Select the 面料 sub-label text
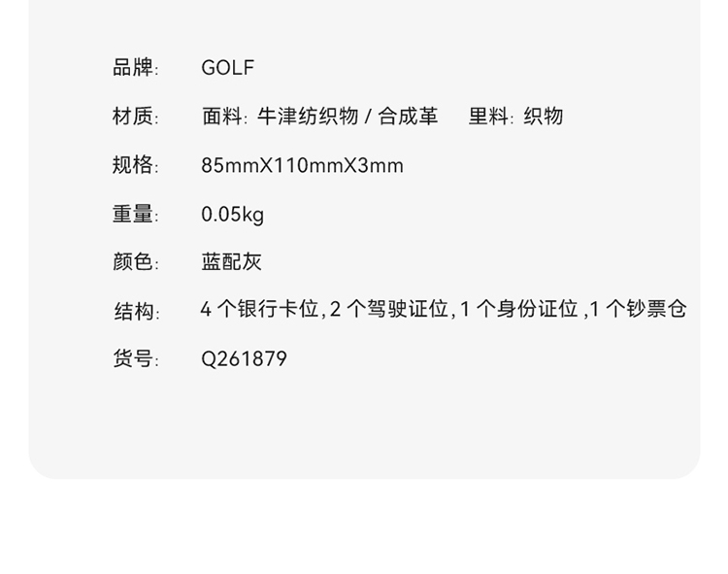This screenshot has height=574, width=728. [x=222, y=117]
